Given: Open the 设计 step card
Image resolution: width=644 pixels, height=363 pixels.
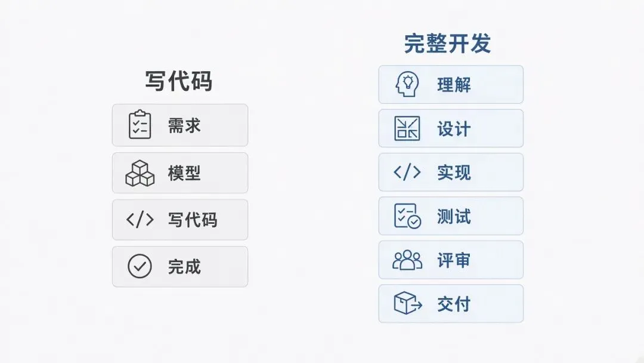Looking at the screenshot, I should pyautogui.click(x=451, y=128).
